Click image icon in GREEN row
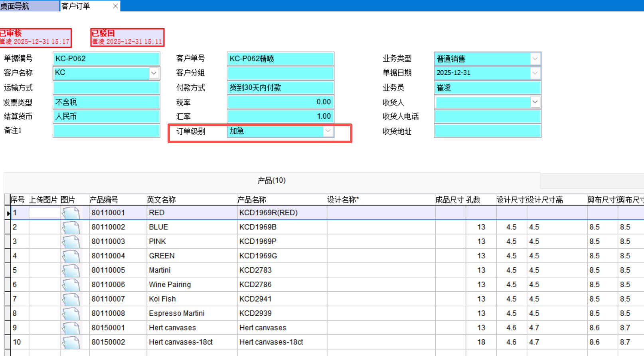 pos(71,256)
